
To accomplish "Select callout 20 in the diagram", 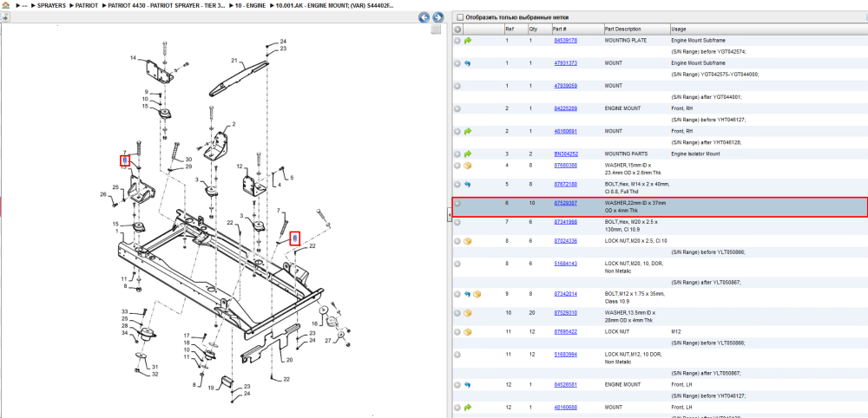I will [290, 360].
